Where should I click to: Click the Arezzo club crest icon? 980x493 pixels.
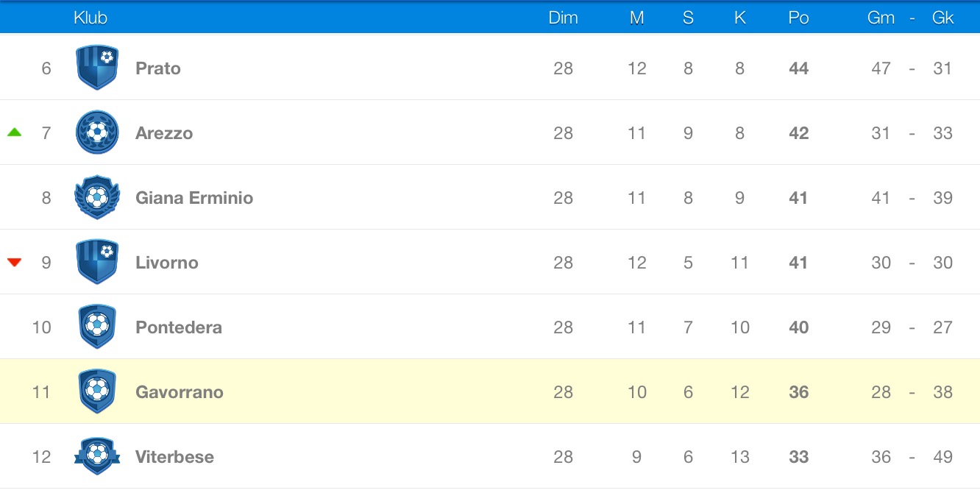click(x=97, y=132)
